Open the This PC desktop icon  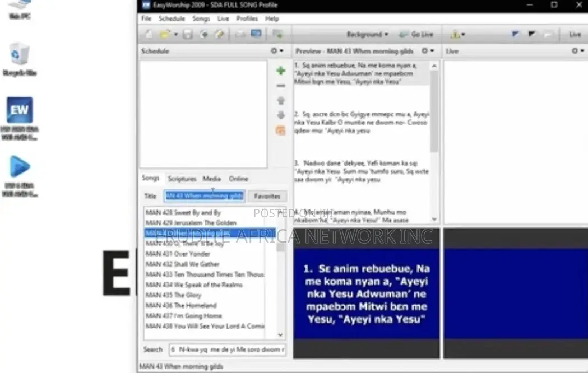[x=20, y=10]
